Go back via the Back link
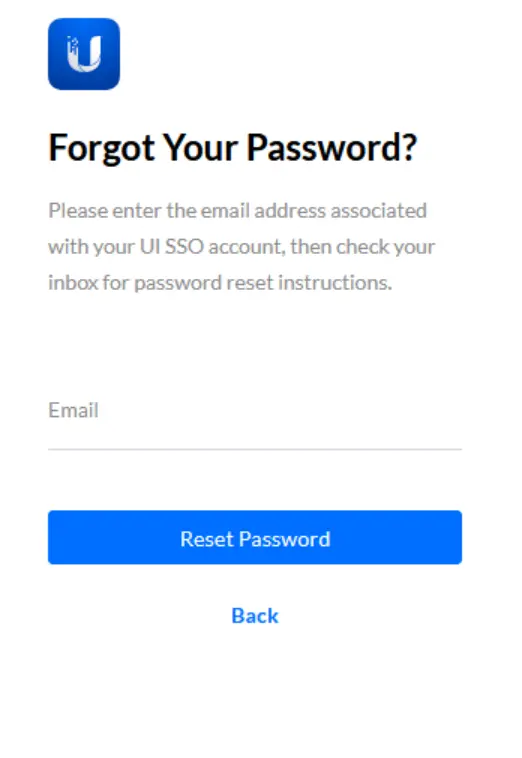 pos(255,615)
